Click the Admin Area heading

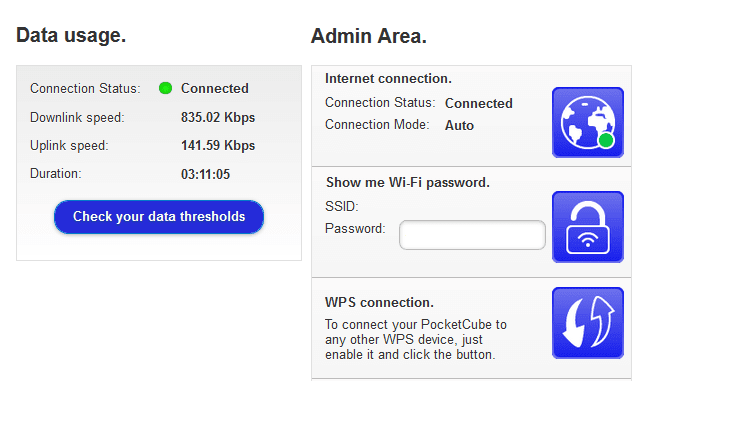(369, 36)
